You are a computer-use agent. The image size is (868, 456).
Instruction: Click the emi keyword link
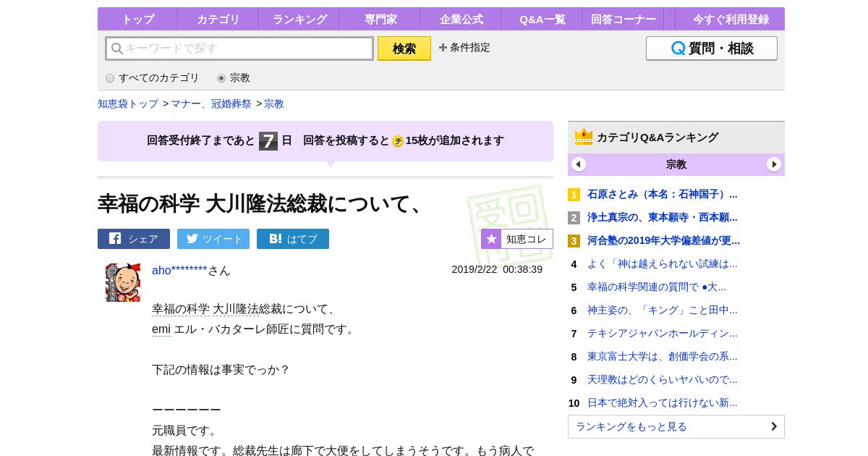[161, 329]
